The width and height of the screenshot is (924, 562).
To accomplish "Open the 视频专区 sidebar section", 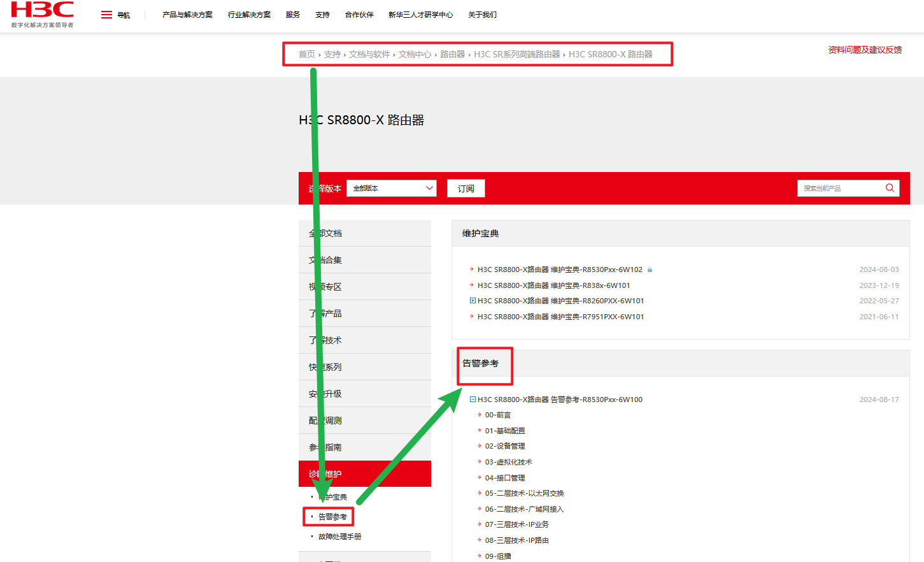I will point(365,287).
